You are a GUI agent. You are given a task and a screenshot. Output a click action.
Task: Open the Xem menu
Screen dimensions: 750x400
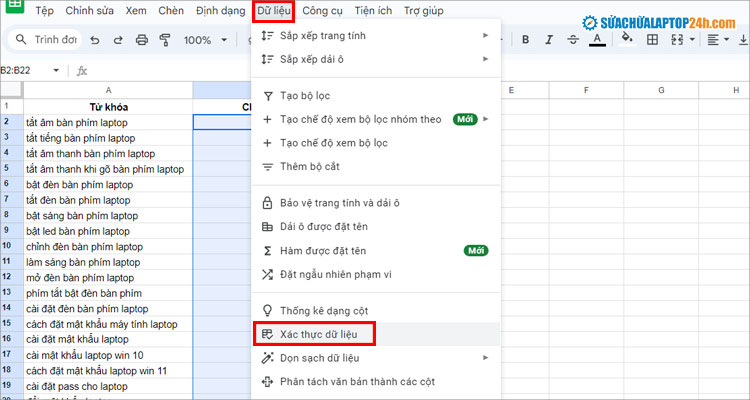(x=136, y=11)
